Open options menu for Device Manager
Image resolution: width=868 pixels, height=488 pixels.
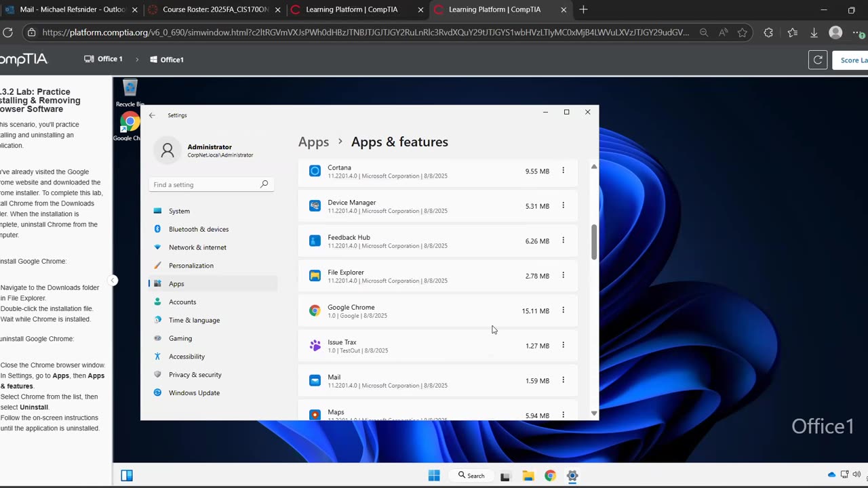(x=563, y=205)
